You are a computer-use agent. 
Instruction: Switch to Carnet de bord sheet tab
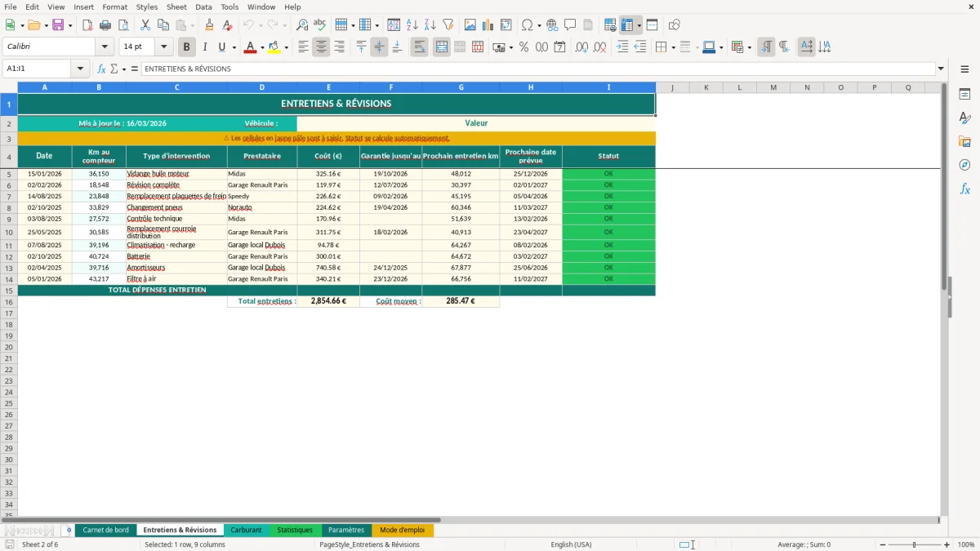coord(105,530)
